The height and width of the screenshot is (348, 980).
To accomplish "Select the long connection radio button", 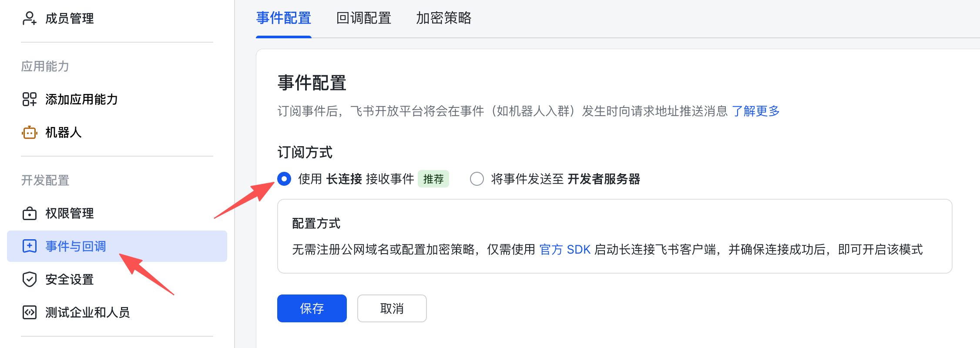I will click(284, 179).
